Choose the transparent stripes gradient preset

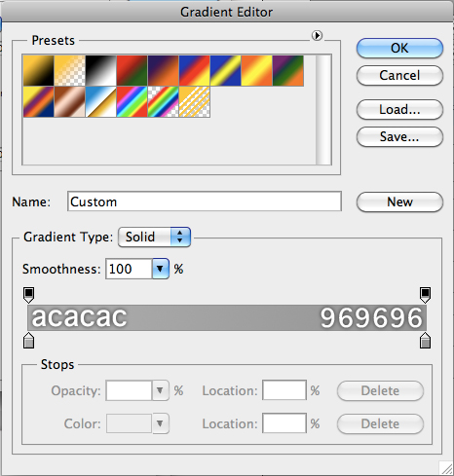(194, 102)
